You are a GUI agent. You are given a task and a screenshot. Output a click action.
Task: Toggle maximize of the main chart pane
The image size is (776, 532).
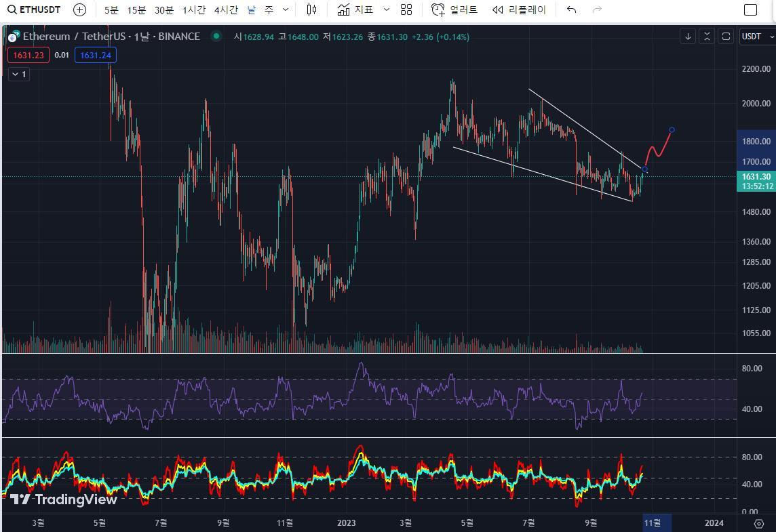click(707, 36)
